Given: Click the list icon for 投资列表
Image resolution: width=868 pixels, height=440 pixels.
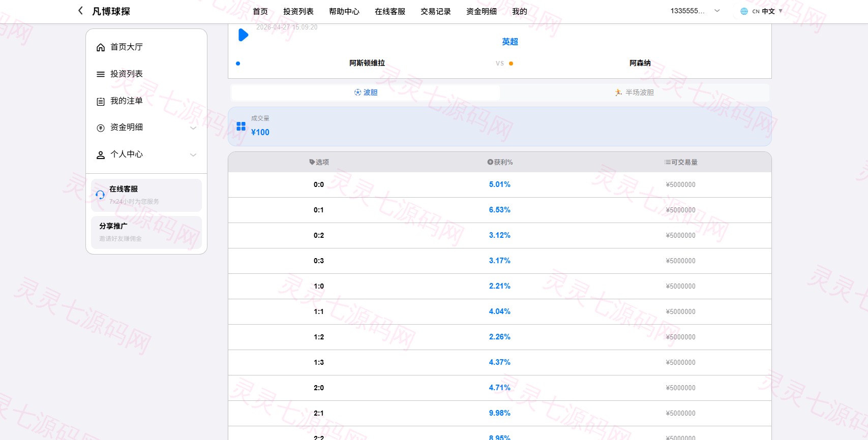Looking at the screenshot, I should click(101, 74).
